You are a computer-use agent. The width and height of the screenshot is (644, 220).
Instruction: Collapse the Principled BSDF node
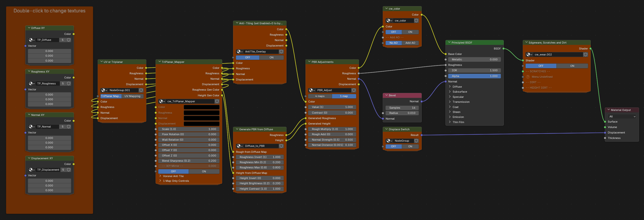449,42
